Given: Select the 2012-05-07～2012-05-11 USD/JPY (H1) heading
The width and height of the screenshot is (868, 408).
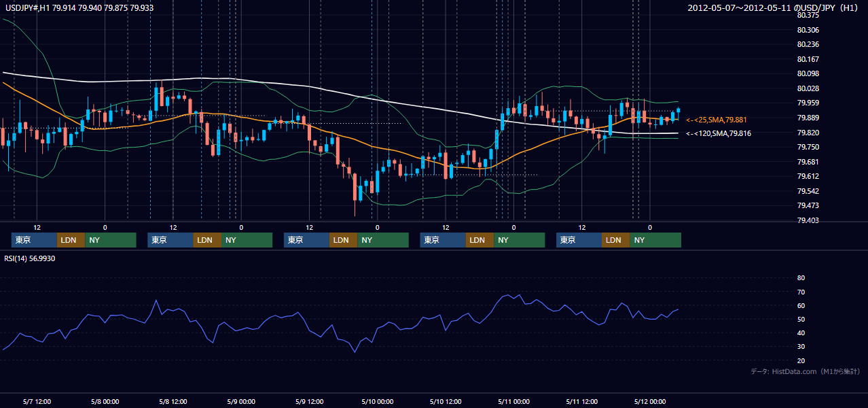Looking at the screenshot, I should [x=774, y=8].
